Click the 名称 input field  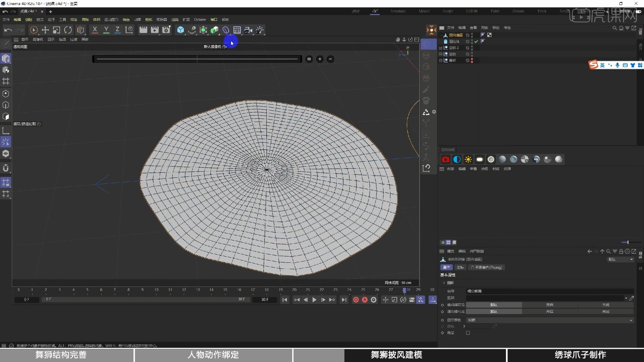550,291
